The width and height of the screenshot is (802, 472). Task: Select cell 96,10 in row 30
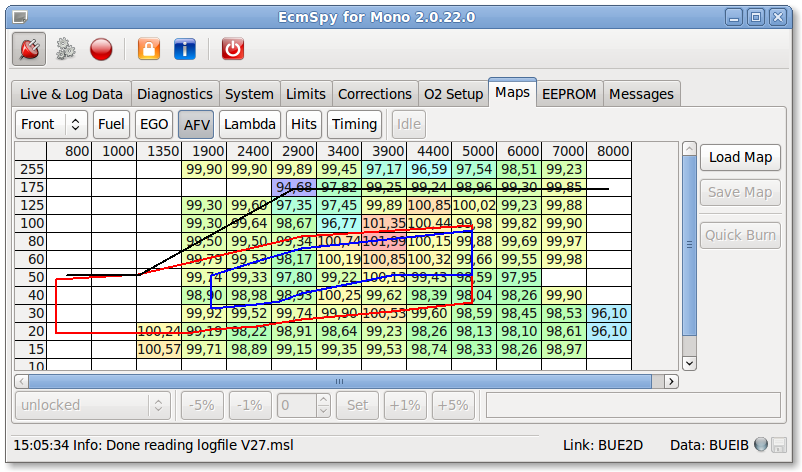point(609,313)
